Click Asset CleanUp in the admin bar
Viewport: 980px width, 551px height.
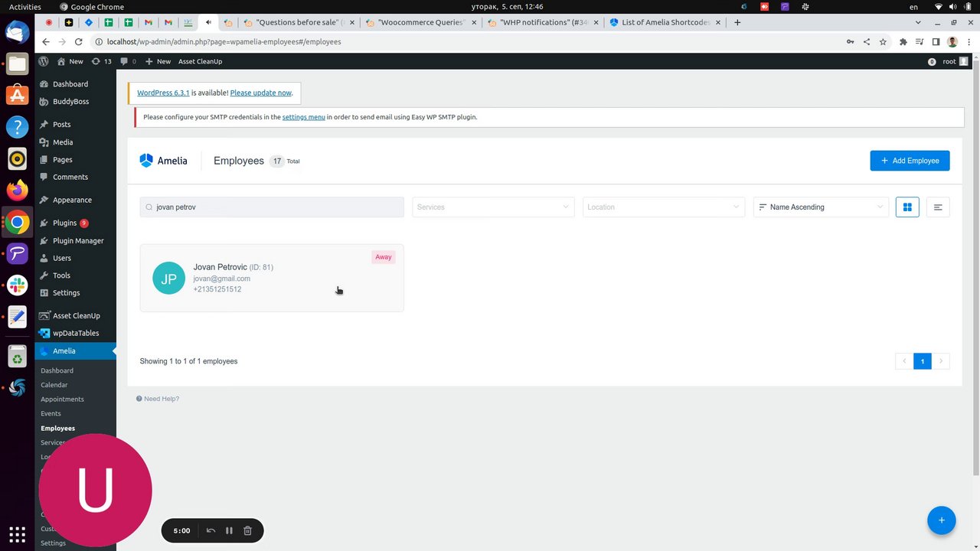(x=200, y=61)
